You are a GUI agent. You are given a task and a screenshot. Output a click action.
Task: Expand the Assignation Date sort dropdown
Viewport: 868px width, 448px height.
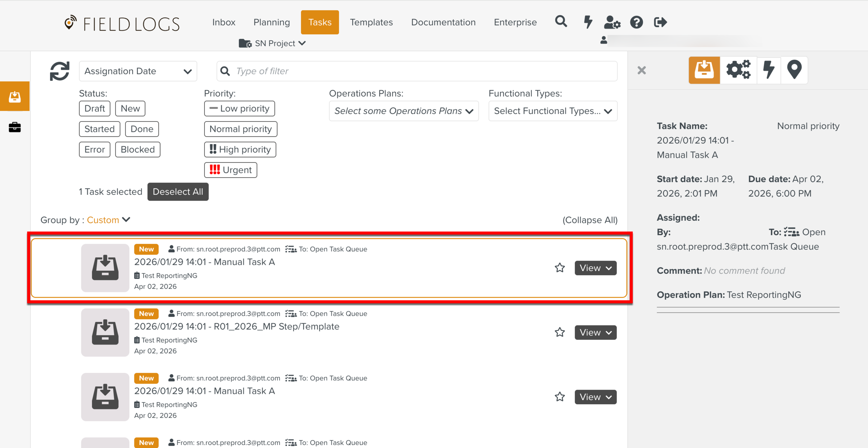[x=138, y=71]
